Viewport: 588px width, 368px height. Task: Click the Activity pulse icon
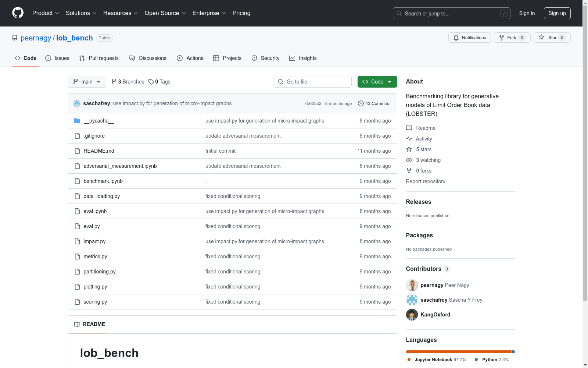(409, 139)
